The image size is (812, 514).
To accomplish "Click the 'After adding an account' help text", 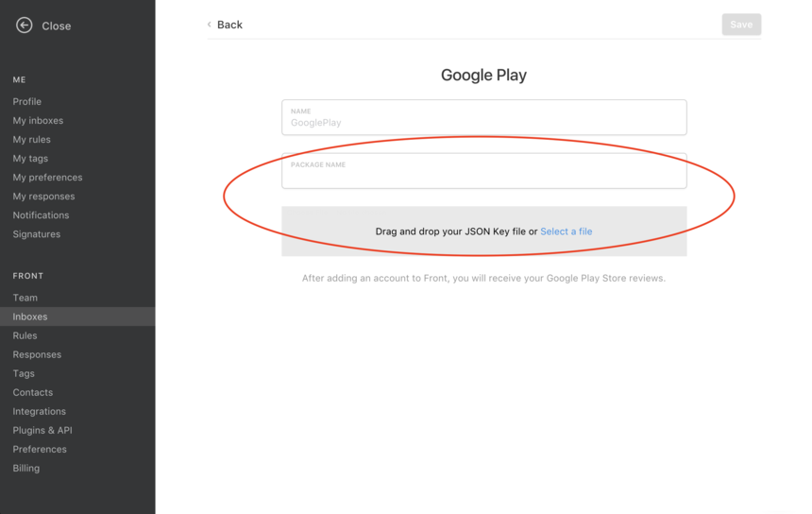I will click(x=483, y=278).
